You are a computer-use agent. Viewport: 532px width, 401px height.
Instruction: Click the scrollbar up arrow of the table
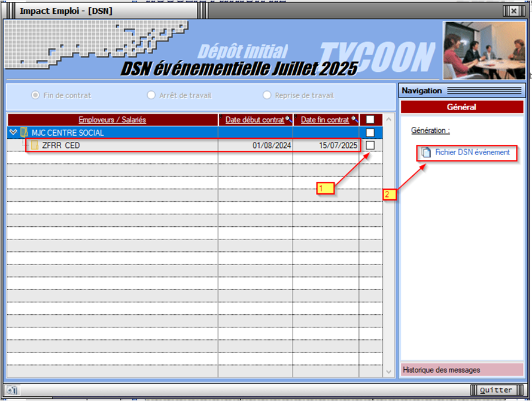(x=389, y=119)
